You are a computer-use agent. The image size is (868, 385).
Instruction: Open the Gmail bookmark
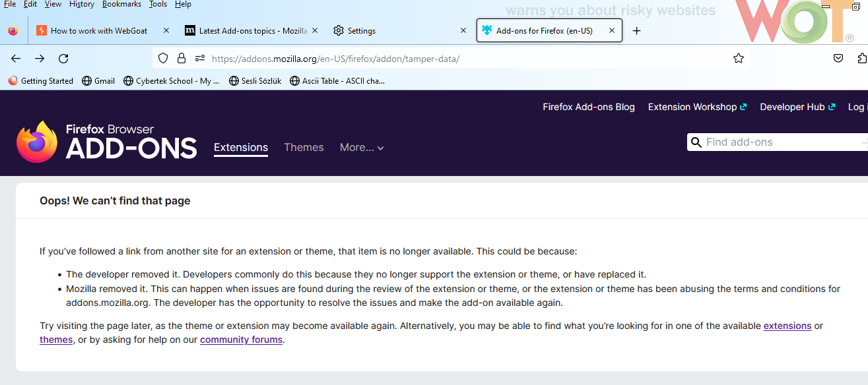pos(98,80)
